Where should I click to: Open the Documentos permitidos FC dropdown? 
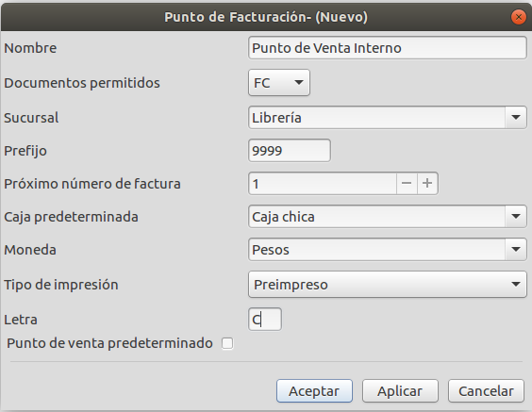[x=279, y=83]
